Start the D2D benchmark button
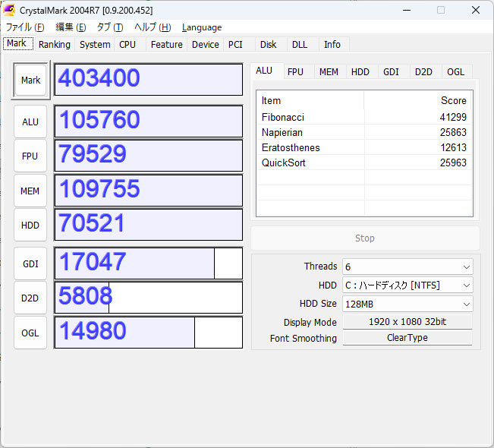This screenshot has height=448, width=494. pyautogui.click(x=30, y=298)
